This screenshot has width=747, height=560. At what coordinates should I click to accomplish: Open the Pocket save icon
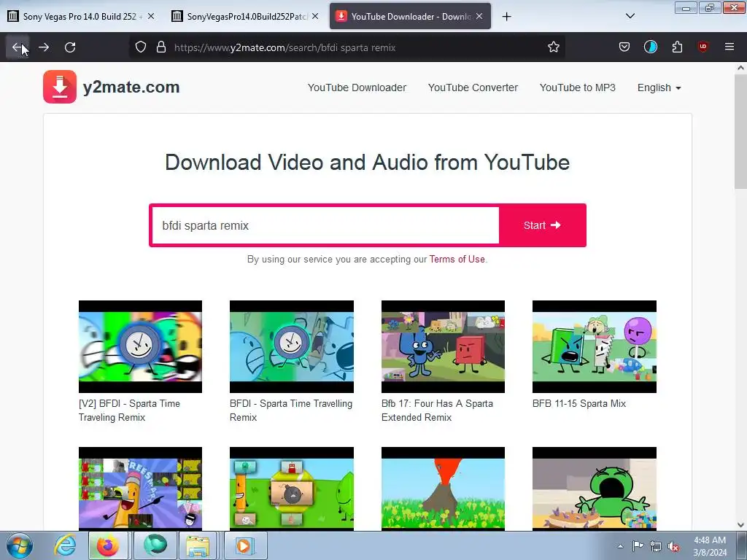624,47
